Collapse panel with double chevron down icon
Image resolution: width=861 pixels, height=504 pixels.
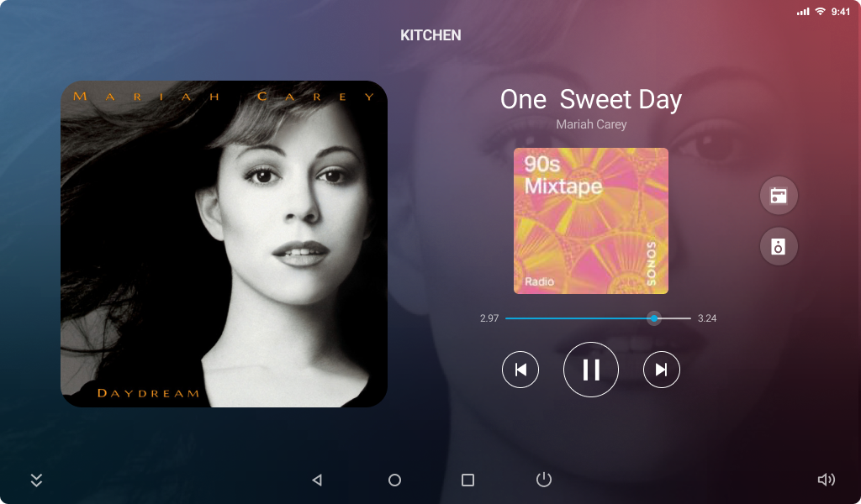[36, 480]
